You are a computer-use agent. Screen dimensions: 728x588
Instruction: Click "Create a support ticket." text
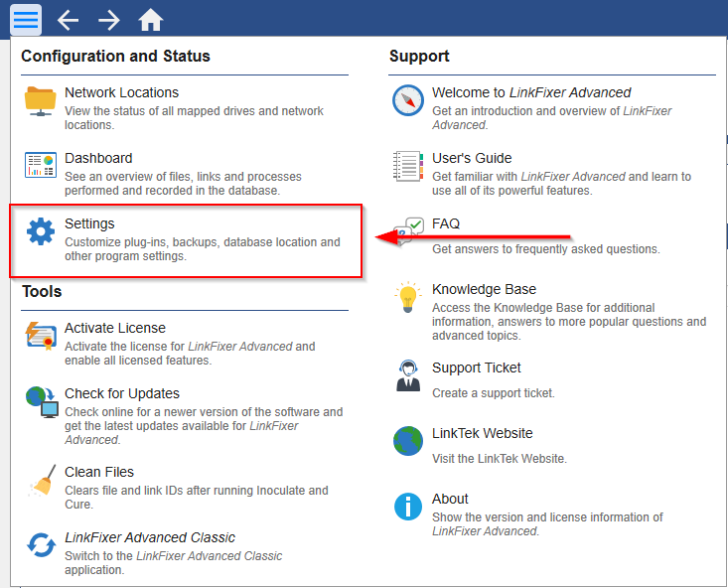pos(494,393)
